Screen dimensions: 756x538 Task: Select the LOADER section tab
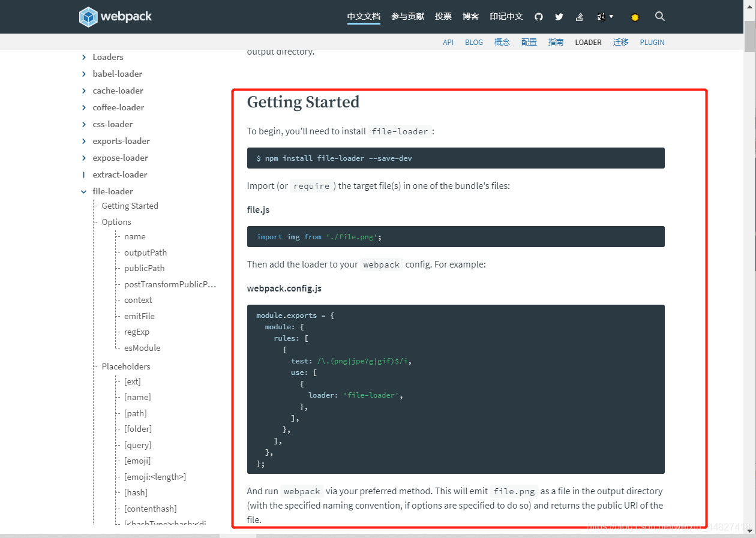click(588, 42)
